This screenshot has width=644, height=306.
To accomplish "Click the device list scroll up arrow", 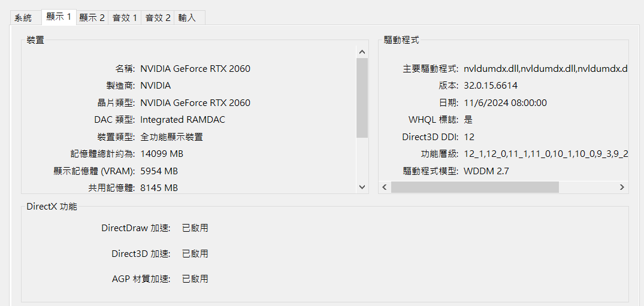I will click(362, 51).
